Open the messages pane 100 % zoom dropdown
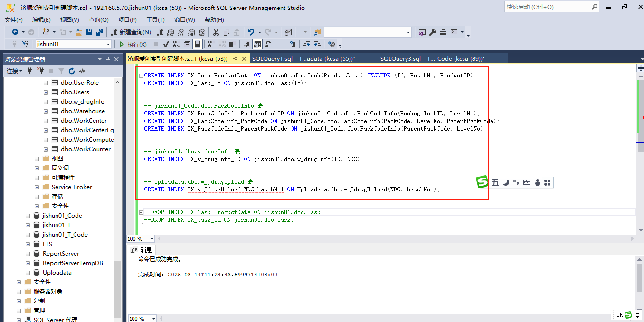The width and height of the screenshot is (644, 322). pyautogui.click(x=154, y=319)
